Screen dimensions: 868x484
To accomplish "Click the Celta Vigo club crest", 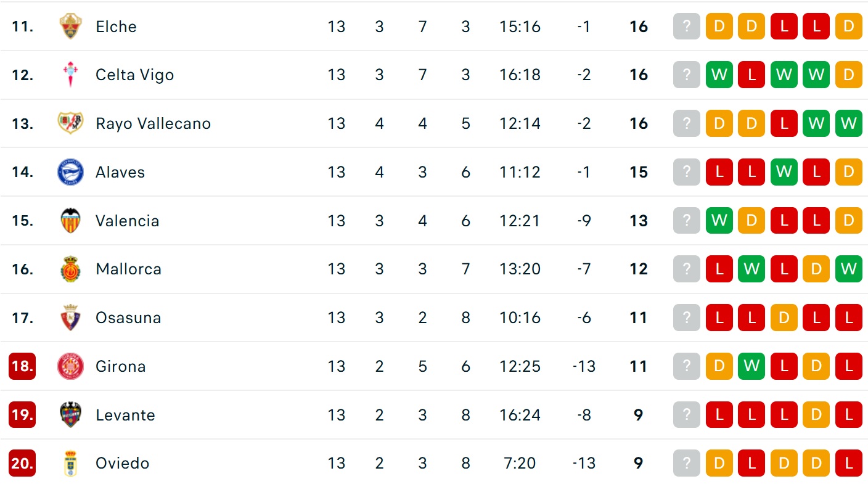I will click(x=70, y=75).
